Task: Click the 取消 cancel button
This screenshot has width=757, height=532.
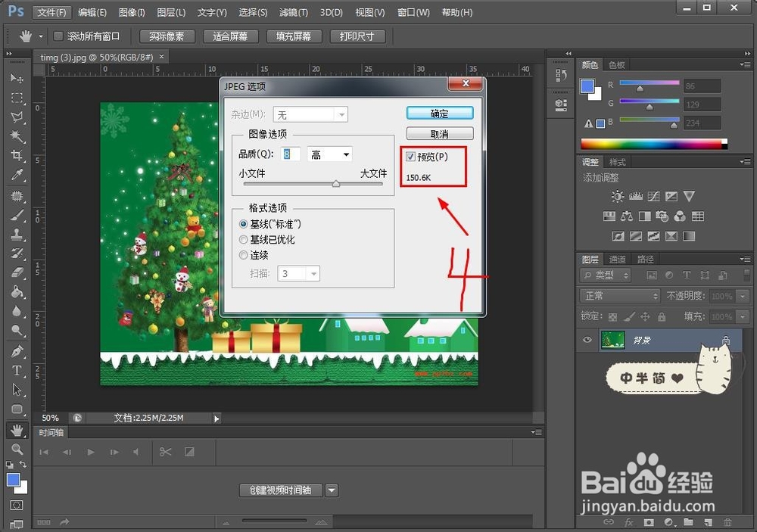Action: click(440, 134)
